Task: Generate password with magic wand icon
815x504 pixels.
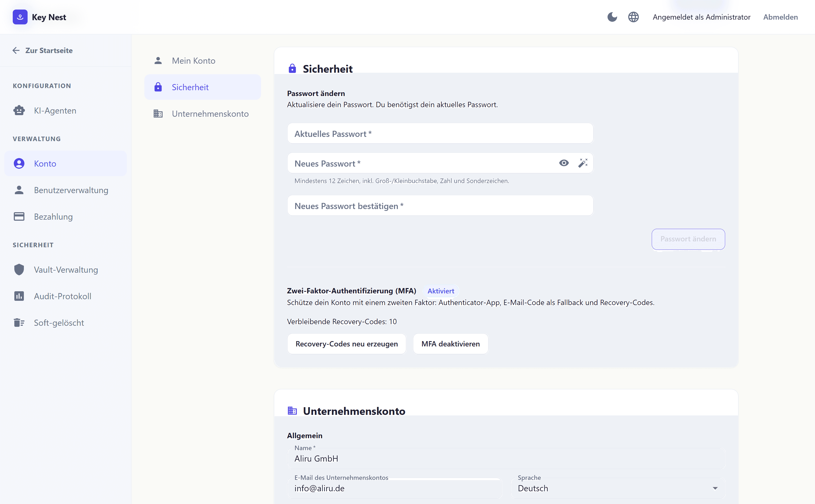Action: tap(583, 163)
